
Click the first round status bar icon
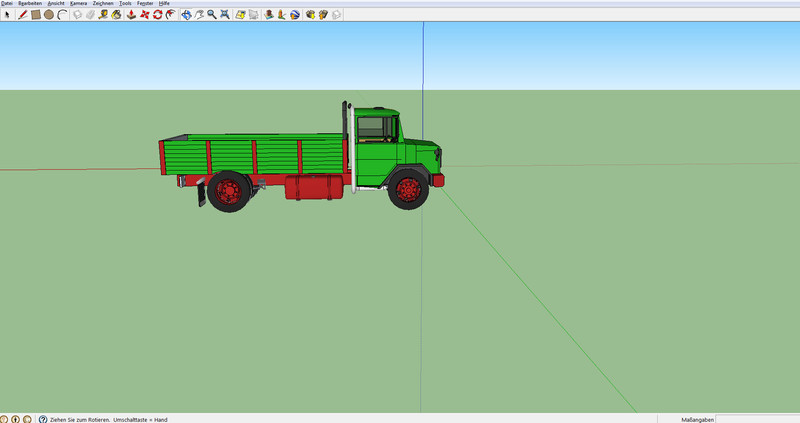tap(4, 419)
